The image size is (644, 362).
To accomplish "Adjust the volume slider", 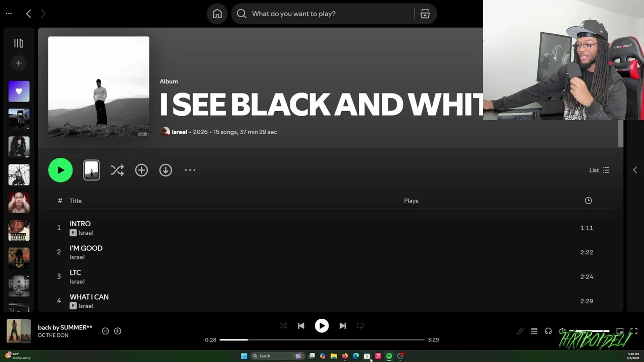I will tap(589, 331).
